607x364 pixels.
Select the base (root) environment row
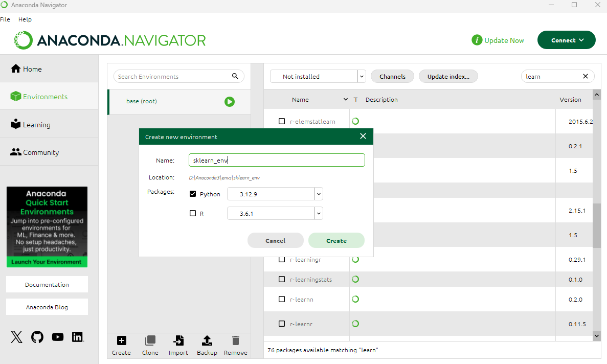(x=179, y=101)
